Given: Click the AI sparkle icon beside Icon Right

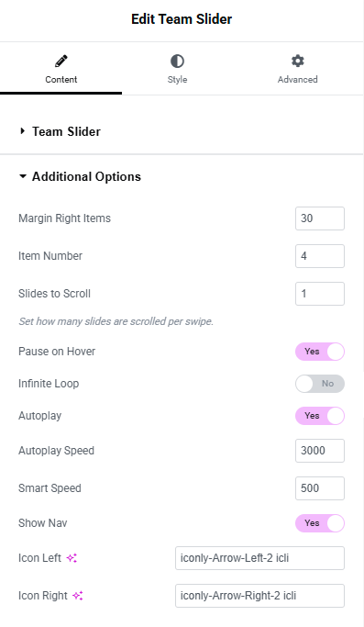Looking at the screenshot, I should [78, 596].
